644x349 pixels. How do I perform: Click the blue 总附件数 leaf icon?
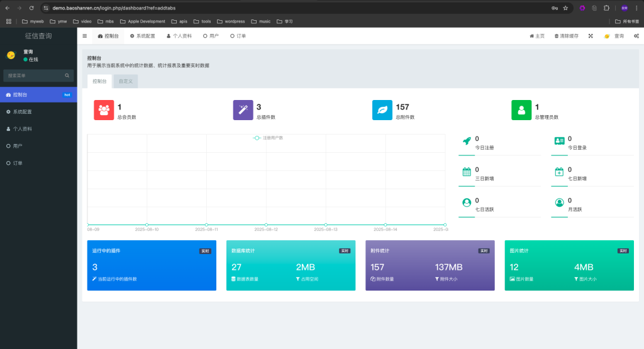point(382,110)
